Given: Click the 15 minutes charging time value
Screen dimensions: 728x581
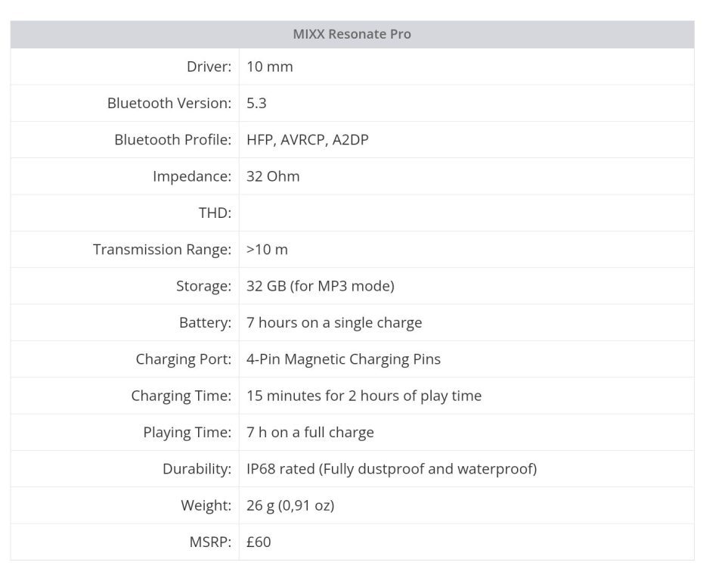Looking at the screenshot, I should [x=364, y=396].
